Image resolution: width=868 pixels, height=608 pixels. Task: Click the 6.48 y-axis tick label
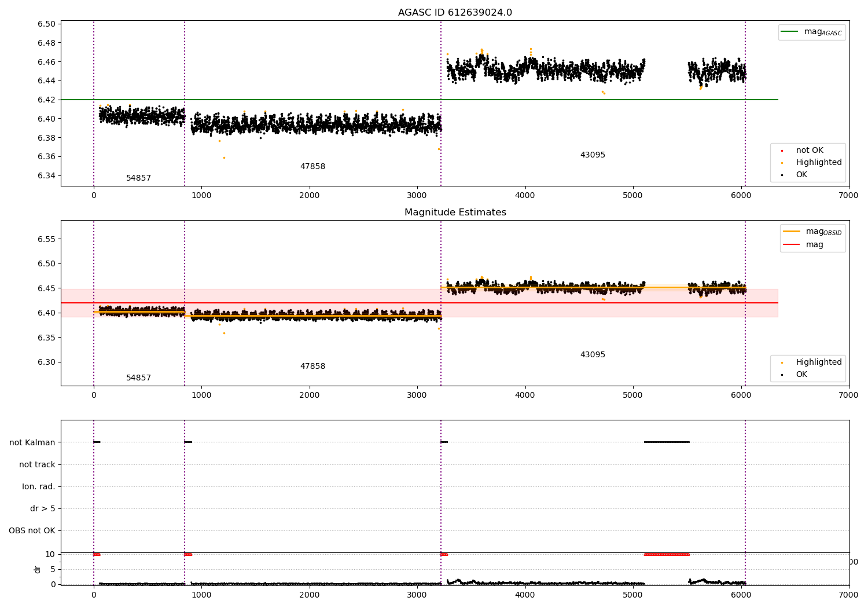point(46,43)
